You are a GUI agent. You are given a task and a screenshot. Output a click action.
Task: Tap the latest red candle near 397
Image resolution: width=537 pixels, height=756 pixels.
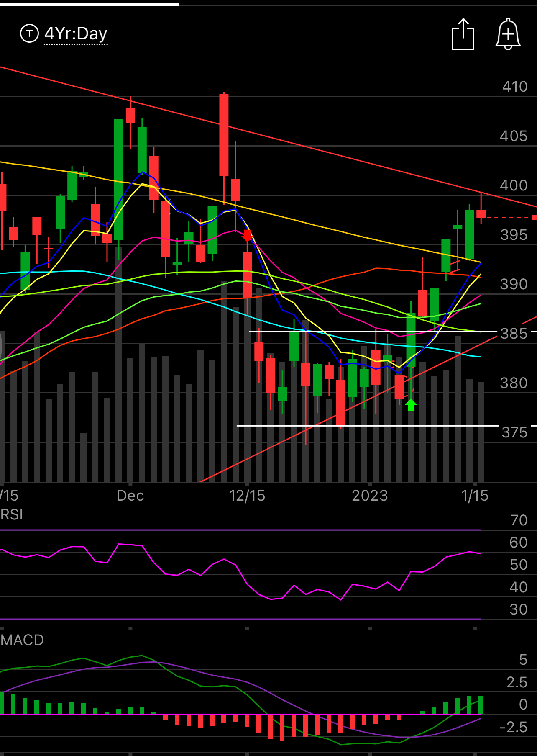(x=481, y=213)
